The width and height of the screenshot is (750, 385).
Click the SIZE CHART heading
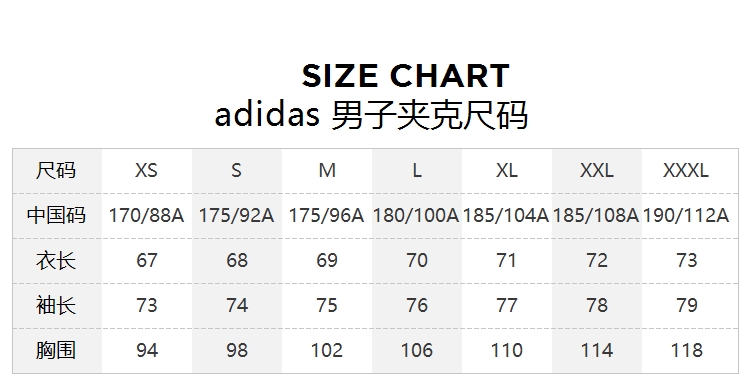pyautogui.click(x=406, y=76)
